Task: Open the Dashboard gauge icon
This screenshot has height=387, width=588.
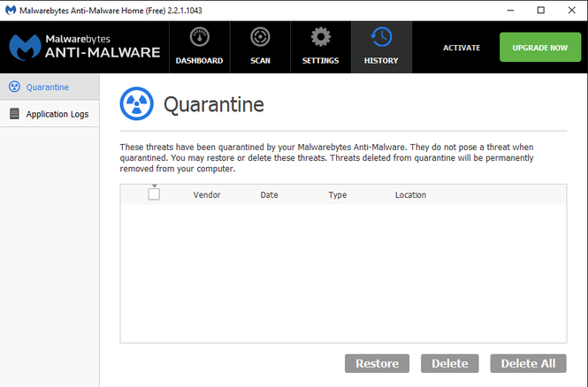Action: (200, 37)
